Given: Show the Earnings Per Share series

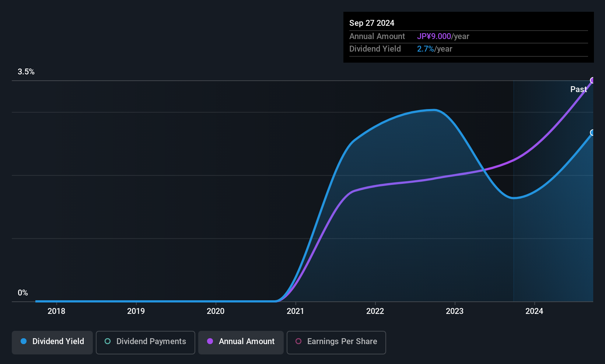Looking at the screenshot, I should [336, 342].
